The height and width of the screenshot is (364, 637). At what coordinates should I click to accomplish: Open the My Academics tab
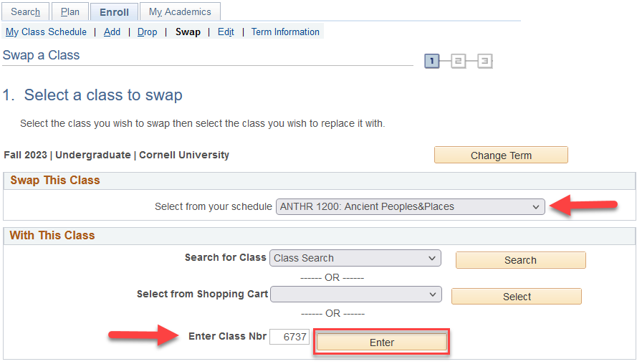[180, 12]
